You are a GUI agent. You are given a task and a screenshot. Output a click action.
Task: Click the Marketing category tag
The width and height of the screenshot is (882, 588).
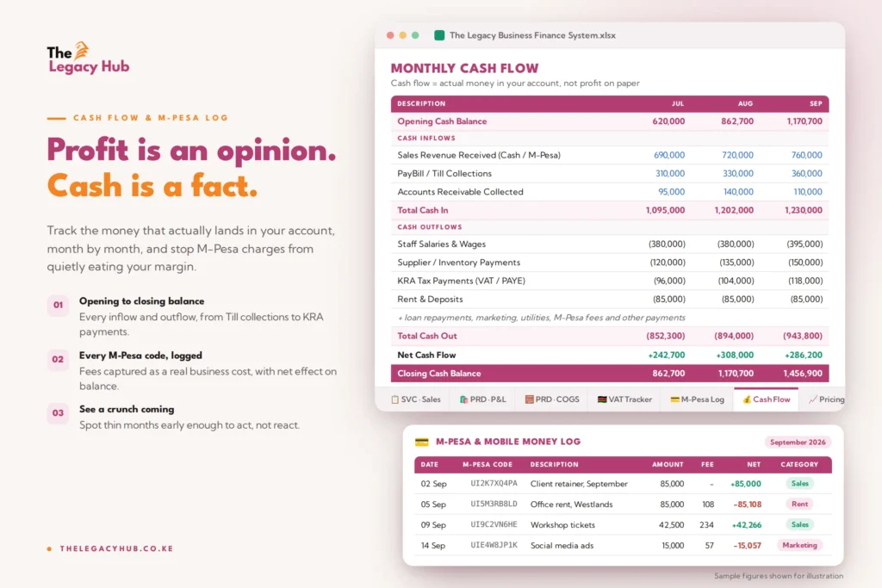(x=799, y=545)
